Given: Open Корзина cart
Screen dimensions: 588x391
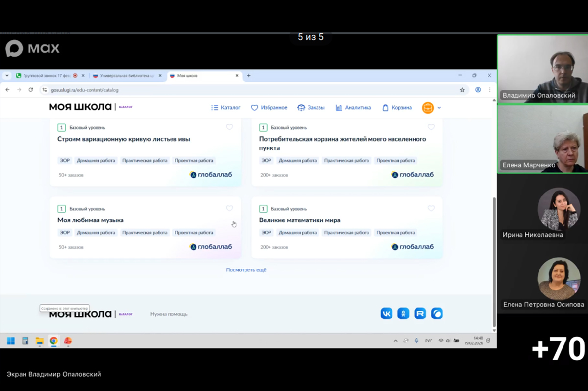Looking at the screenshot, I should (x=397, y=107).
